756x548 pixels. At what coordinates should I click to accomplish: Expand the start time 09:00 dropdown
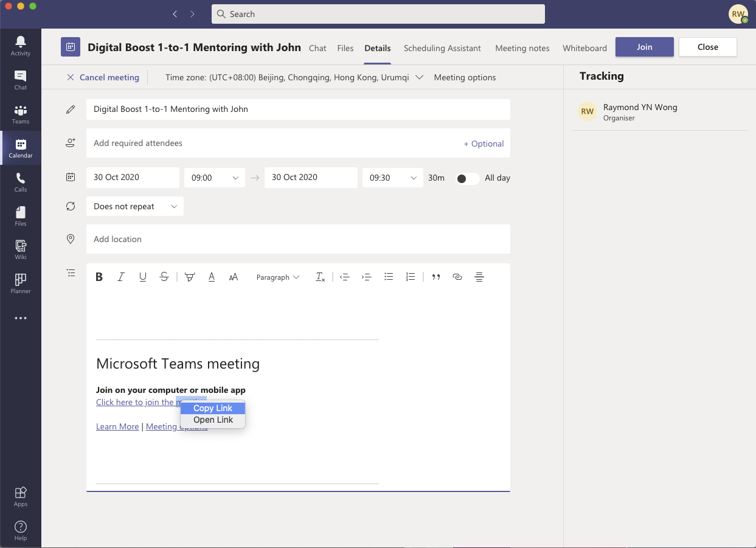pyautogui.click(x=215, y=178)
